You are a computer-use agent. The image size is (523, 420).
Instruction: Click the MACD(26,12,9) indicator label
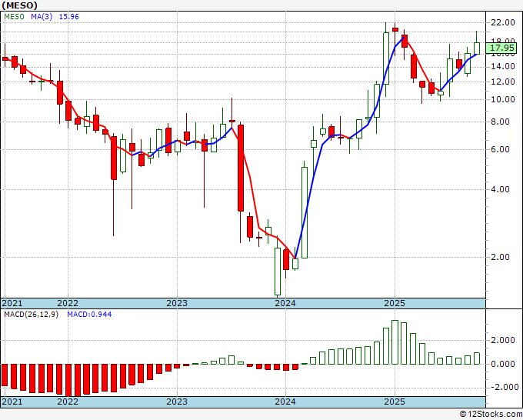pyautogui.click(x=31, y=315)
